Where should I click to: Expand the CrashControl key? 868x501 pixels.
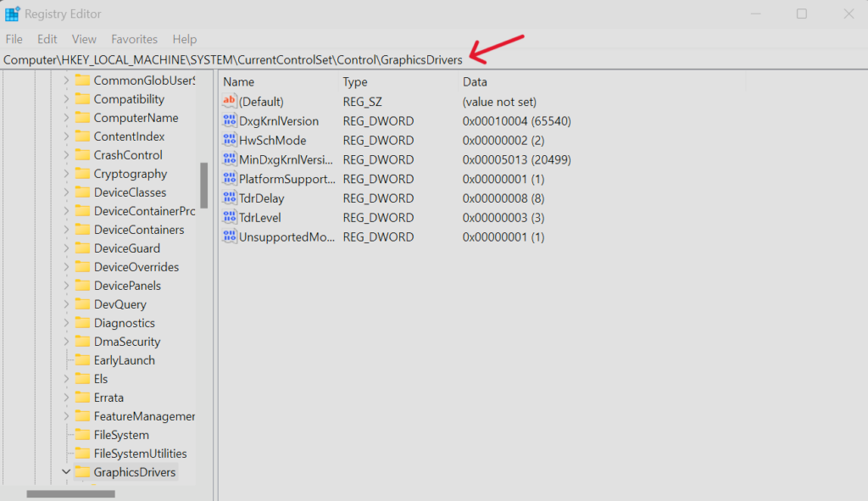pyautogui.click(x=66, y=155)
